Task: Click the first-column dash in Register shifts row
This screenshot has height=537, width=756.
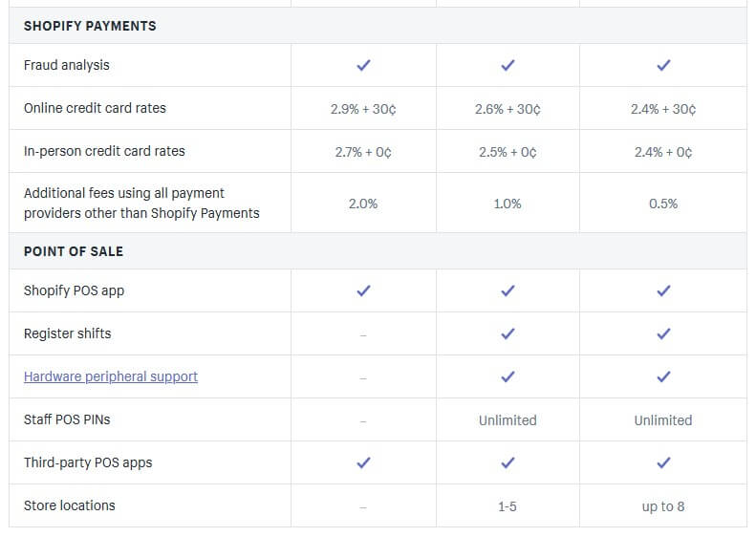Action: 363,335
